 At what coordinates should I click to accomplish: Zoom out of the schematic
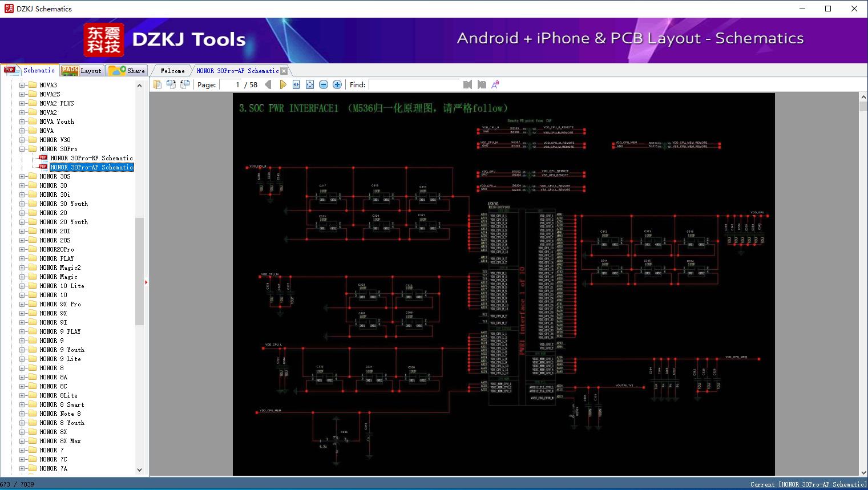click(x=324, y=84)
